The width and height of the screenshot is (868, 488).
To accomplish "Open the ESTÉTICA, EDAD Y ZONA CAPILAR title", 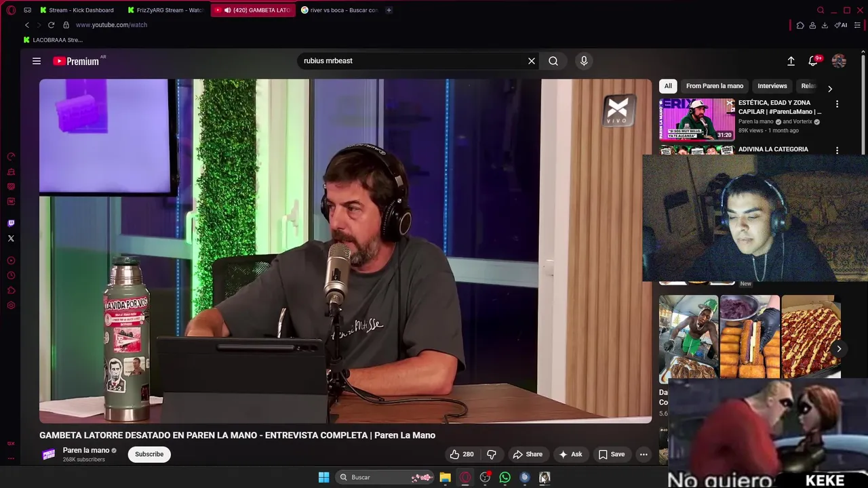I will pos(780,107).
